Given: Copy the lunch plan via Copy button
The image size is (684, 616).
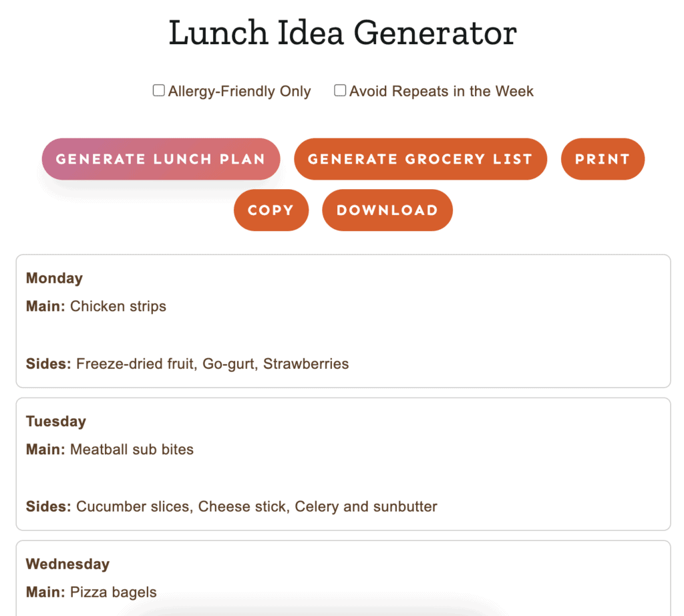Looking at the screenshot, I should (x=271, y=210).
